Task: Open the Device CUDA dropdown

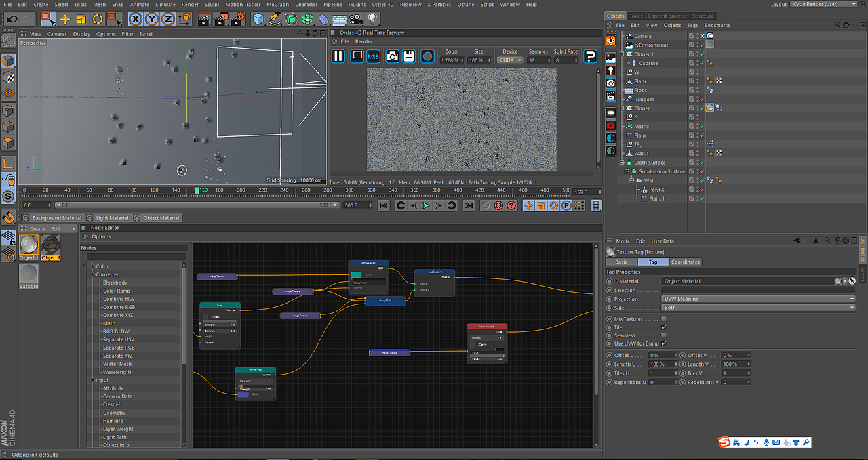Action: pyautogui.click(x=511, y=60)
